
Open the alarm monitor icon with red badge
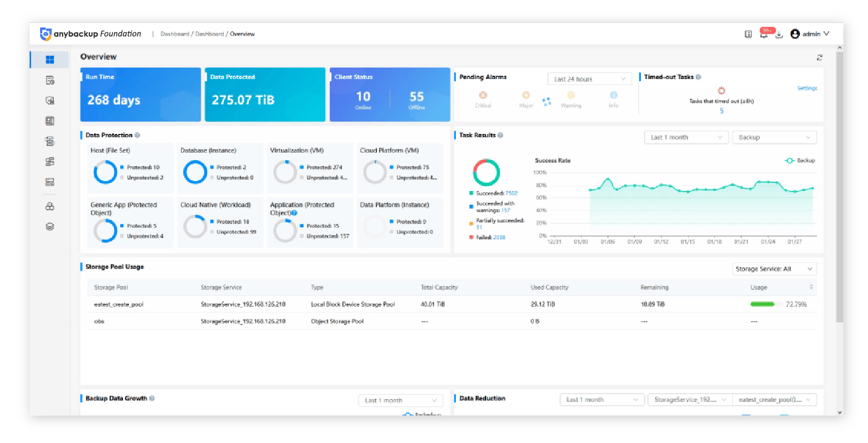point(764,33)
